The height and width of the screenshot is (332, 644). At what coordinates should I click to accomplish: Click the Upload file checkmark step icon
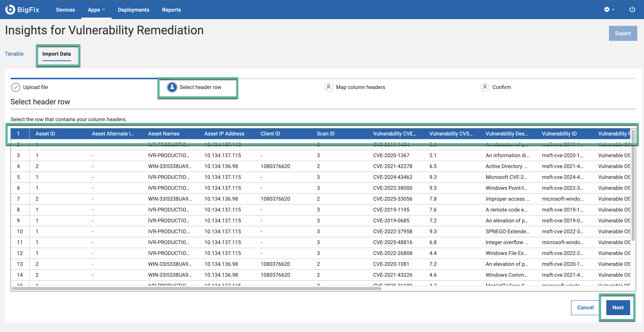click(16, 87)
